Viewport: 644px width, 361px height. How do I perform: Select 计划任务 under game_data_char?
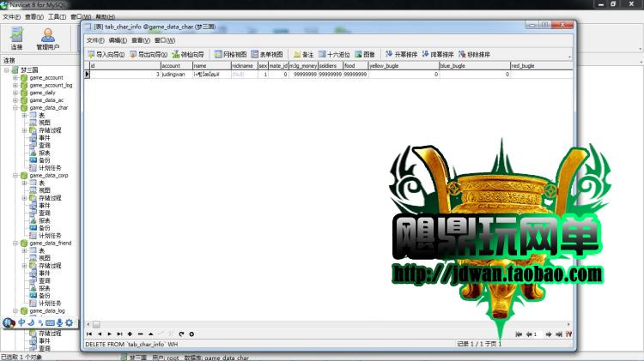click(50, 168)
